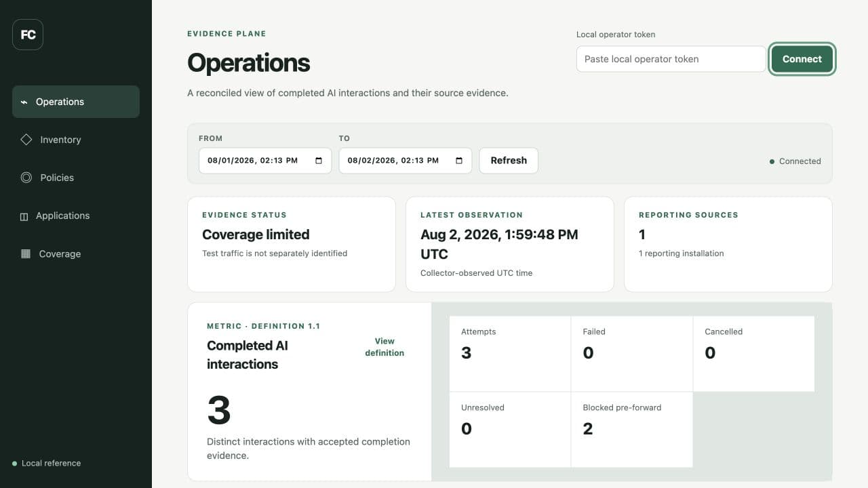Screen dimensions: 868x488
Task: Click the 'Operations' page heading
Action: 249,62
